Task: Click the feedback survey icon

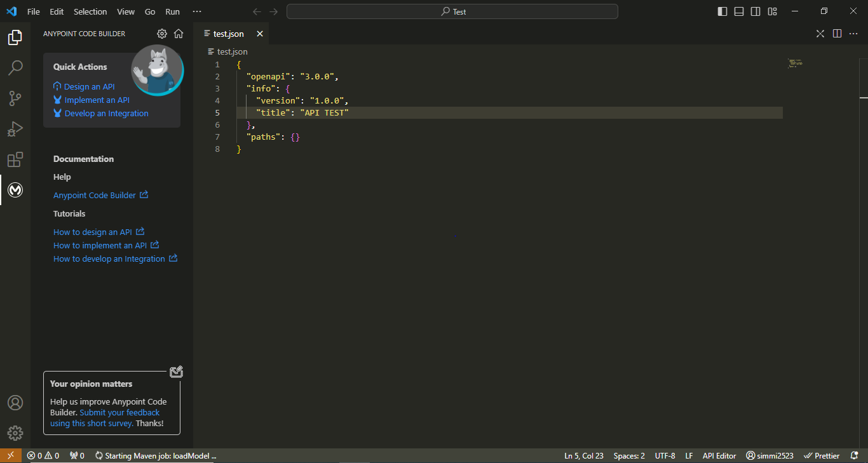Action: coord(176,372)
